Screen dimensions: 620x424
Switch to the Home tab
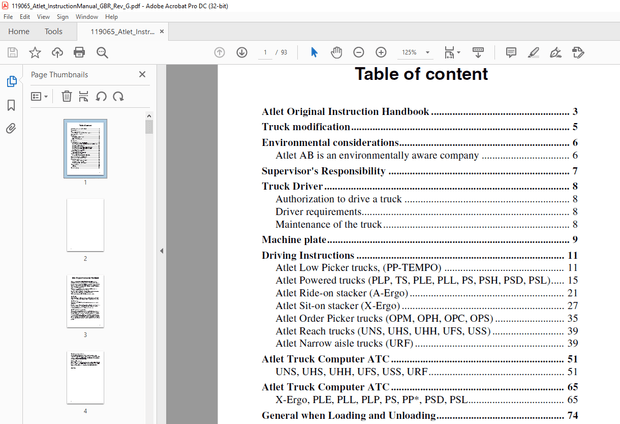point(19,31)
